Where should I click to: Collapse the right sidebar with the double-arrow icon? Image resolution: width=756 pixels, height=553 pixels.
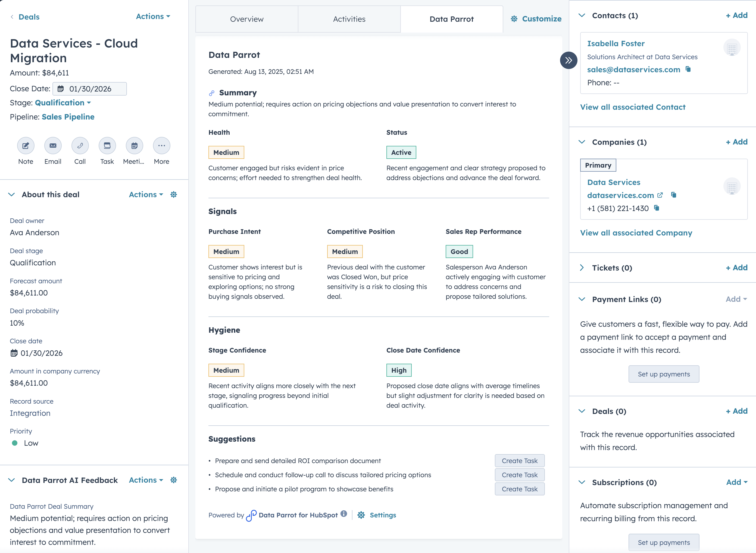568,60
